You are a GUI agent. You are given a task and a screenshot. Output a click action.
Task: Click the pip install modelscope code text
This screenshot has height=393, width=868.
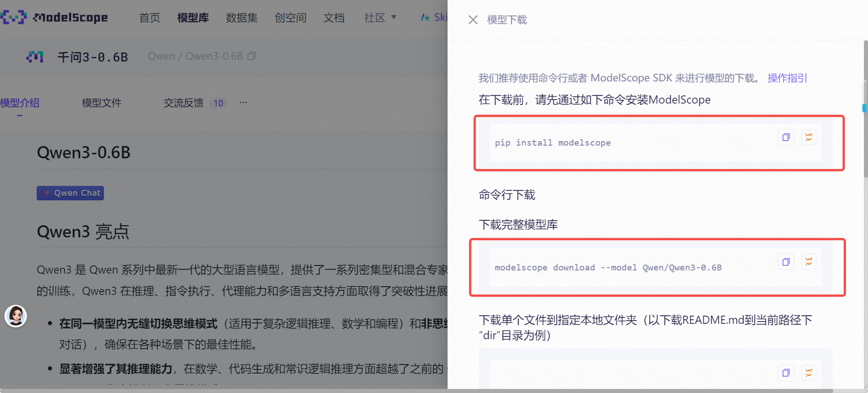552,143
